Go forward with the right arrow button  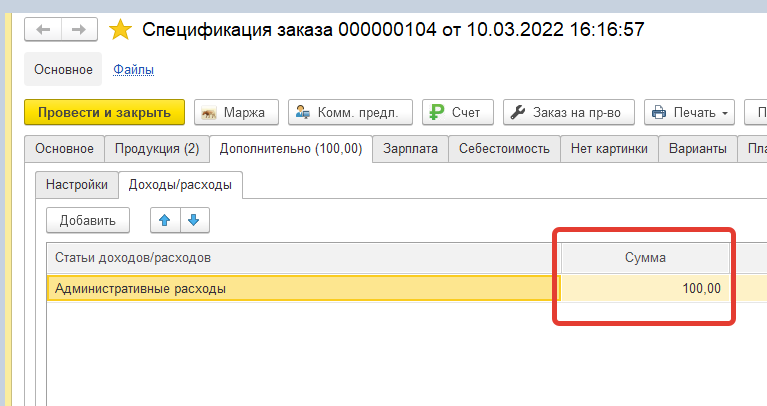coord(79,30)
